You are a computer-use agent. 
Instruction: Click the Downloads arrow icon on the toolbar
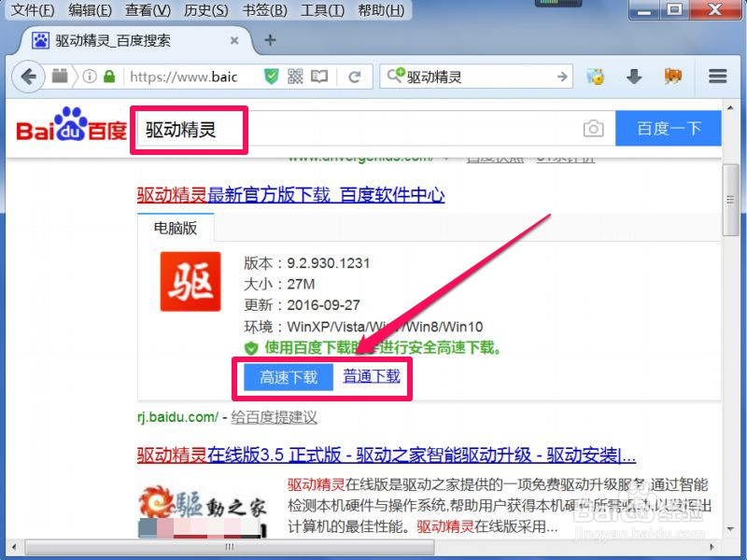(633, 77)
